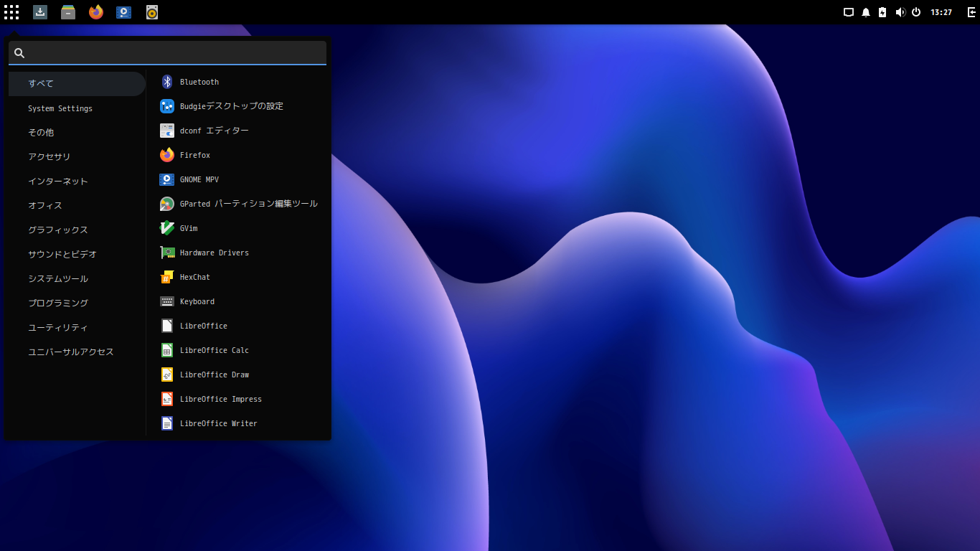The image size is (980, 551).
Task: Click the LibreOffice Writer icon
Action: (x=167, y=423)
